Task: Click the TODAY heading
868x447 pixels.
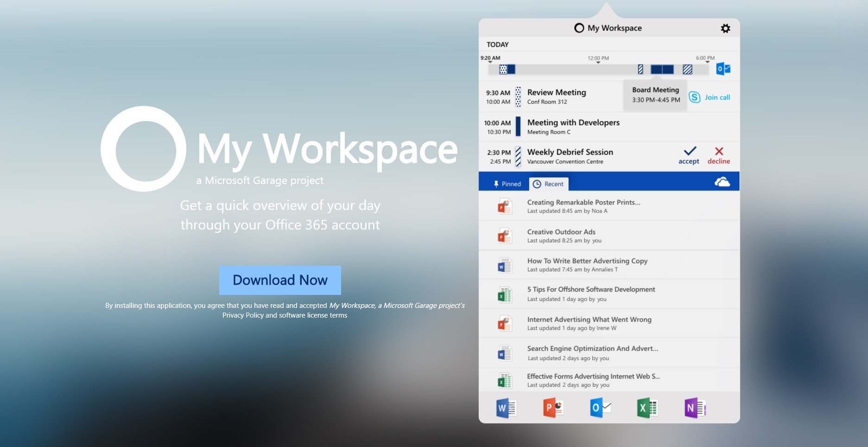Action: pos(497,45)
